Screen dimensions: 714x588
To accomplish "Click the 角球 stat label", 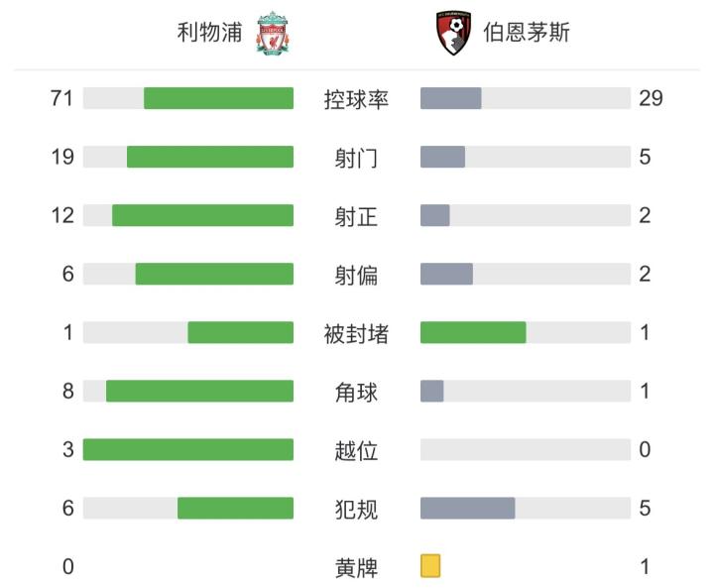I will (x=356, y=392).
